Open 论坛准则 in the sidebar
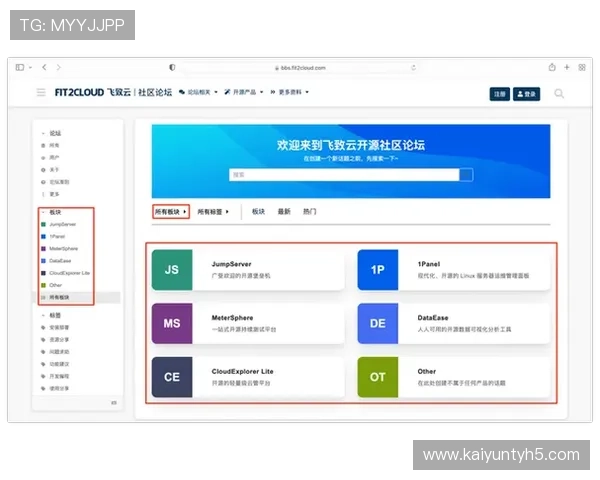 click(55, 182)
